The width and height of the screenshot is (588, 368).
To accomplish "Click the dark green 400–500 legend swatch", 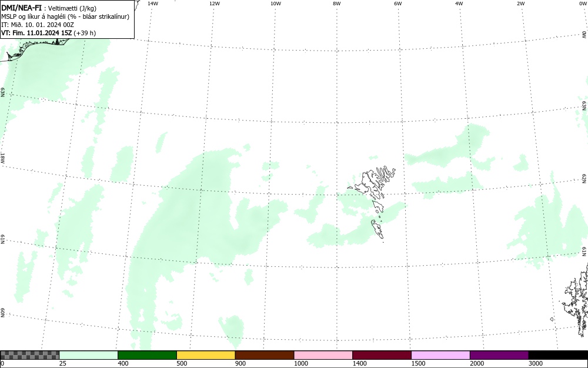I will (147, 355).
